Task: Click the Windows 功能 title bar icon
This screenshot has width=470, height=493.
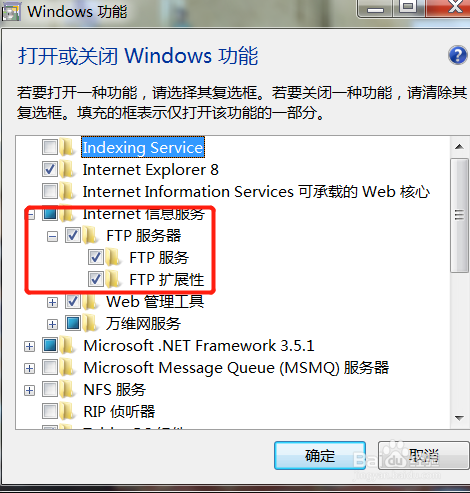Action: 11,12
